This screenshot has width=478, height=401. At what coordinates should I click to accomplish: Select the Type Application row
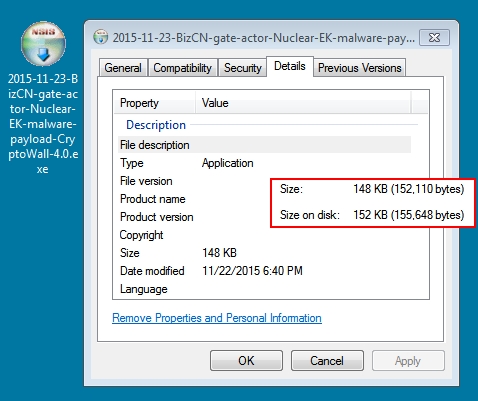(x=265, y=163)
